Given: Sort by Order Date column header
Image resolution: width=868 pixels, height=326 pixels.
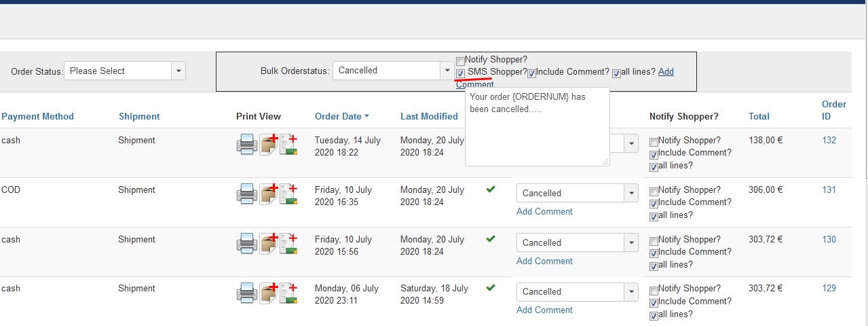Looking at the screenshot, I should click(342, 116).
